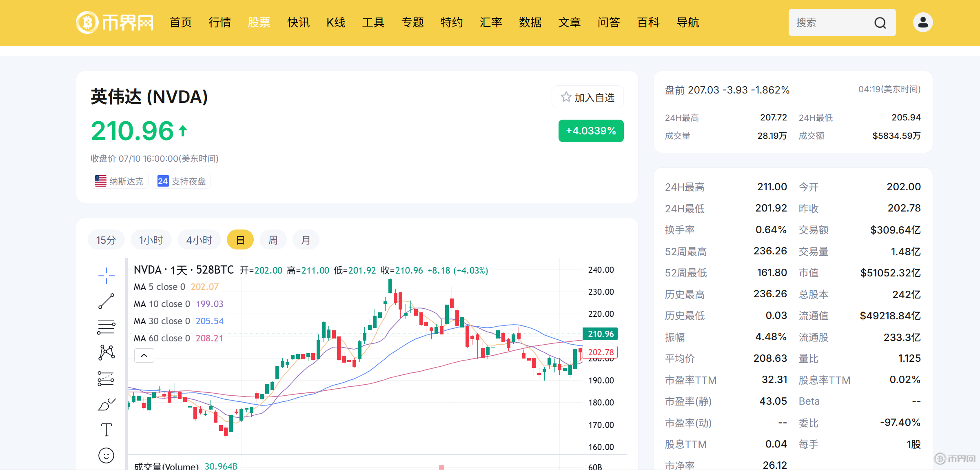The width and height of the screenshot is (980, 470).
Task: Select the 日 daily interval
Action: point(240,240)
